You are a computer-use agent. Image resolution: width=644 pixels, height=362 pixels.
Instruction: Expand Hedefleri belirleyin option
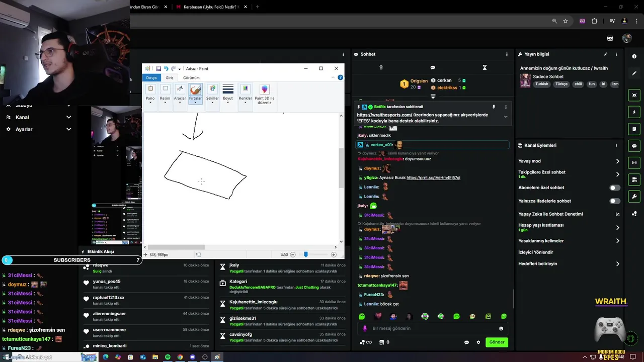click(618, 263)
